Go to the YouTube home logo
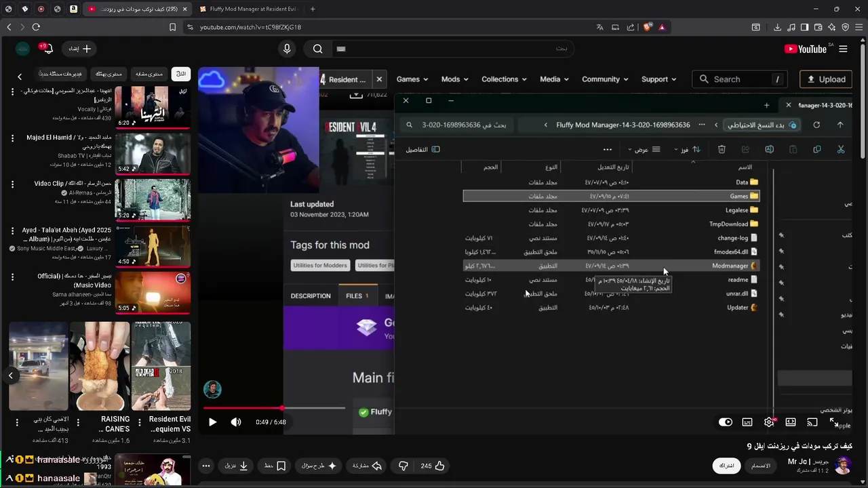 tap(805, 49)
